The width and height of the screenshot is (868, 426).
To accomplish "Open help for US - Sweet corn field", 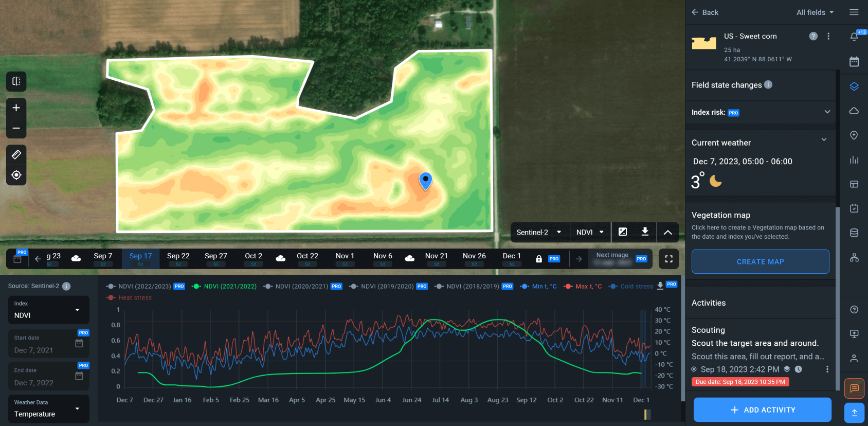I will point(813,36).
